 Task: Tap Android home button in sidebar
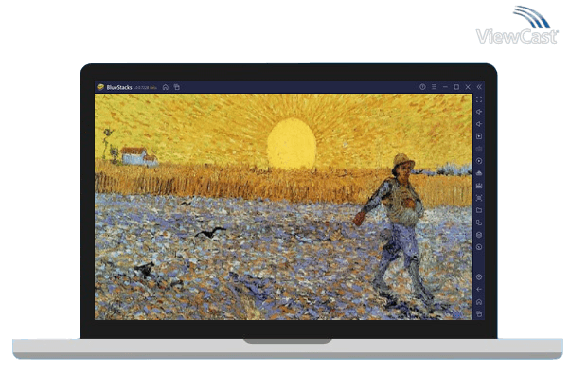pyautogui.click(x=479, y=302)
